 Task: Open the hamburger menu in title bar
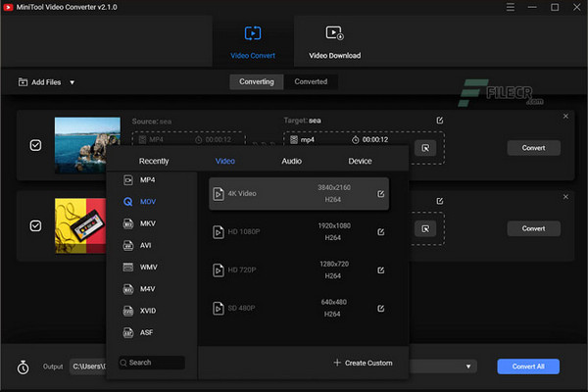point(511,7)
